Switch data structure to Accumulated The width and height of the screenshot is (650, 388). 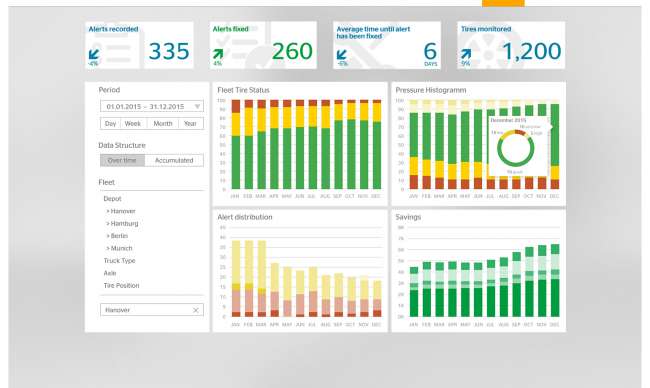point(174,160)
